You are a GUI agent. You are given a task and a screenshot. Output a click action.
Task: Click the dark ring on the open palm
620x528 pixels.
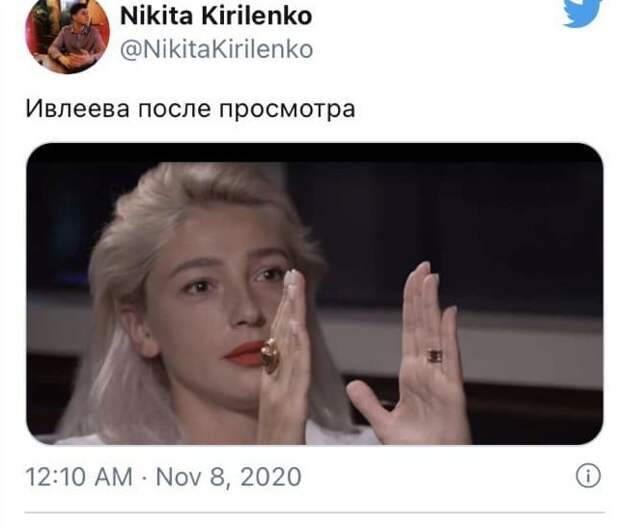435,356
